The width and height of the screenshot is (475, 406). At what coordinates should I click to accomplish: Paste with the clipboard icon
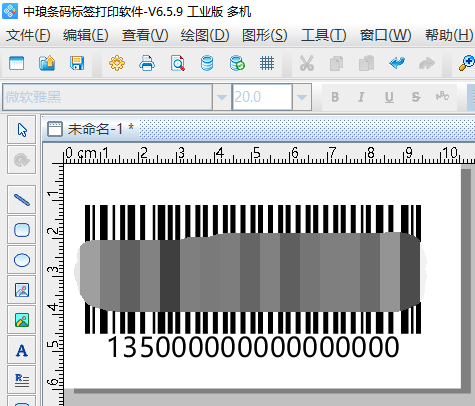click(366, 63)
